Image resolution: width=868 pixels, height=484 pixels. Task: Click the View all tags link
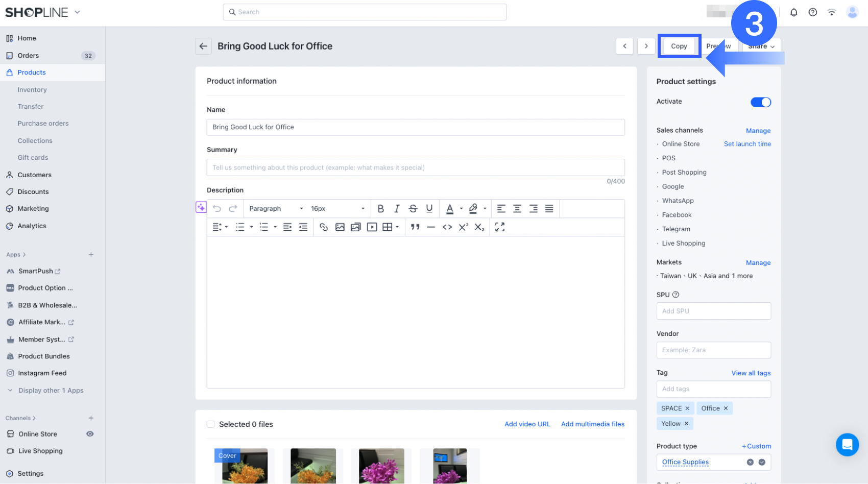[751, 373]
